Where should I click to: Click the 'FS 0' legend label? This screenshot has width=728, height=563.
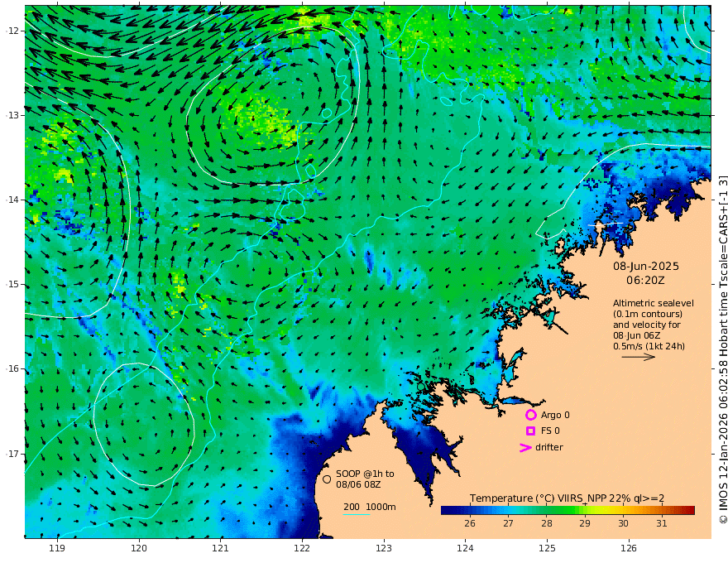point(550,431)
